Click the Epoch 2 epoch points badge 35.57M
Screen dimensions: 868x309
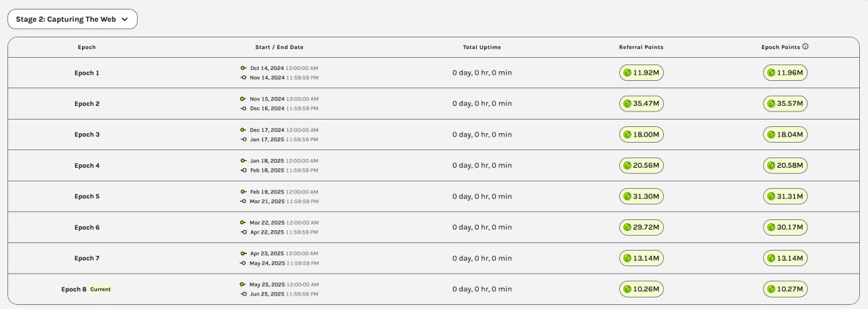tap(785, 104)
